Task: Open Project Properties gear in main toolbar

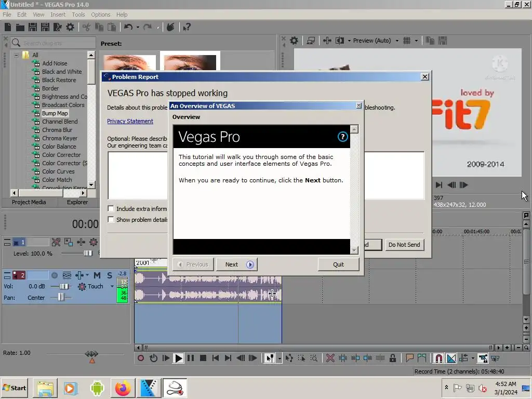Action: 70,27
